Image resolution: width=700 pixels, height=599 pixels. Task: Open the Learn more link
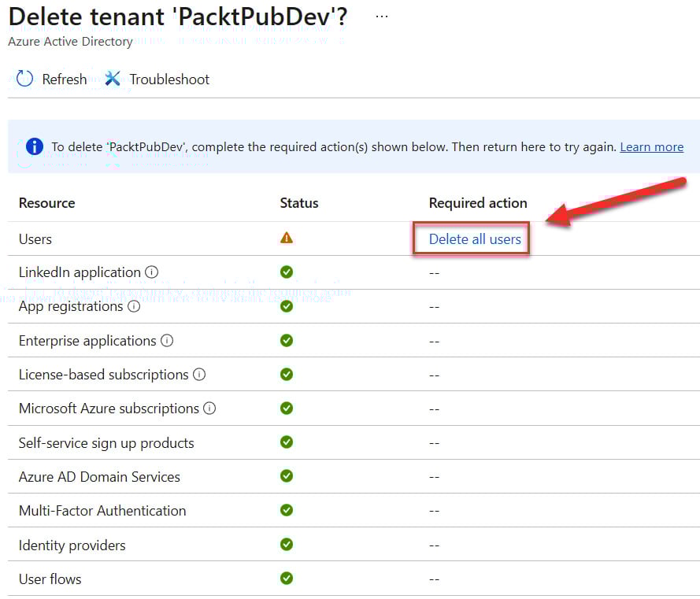tap(652, 147)
